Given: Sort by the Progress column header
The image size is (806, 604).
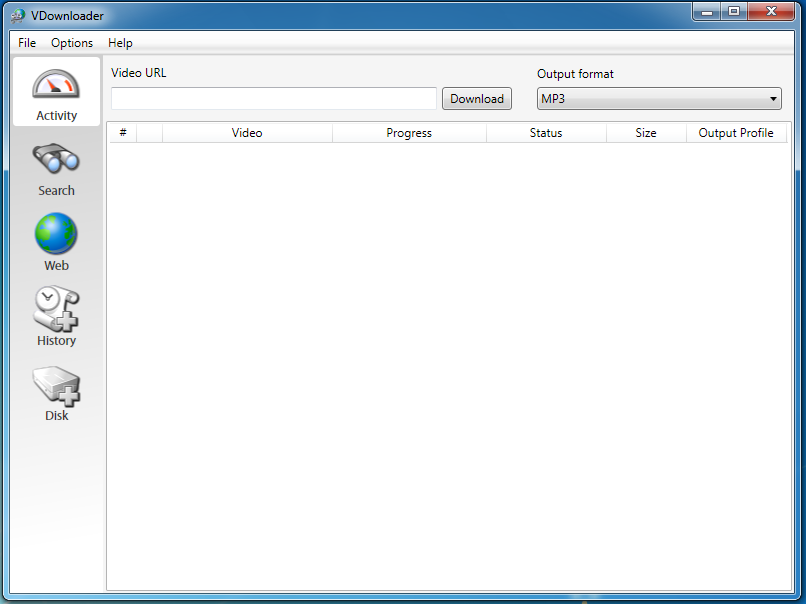Looking at the screenshot, I should (409, 133).
